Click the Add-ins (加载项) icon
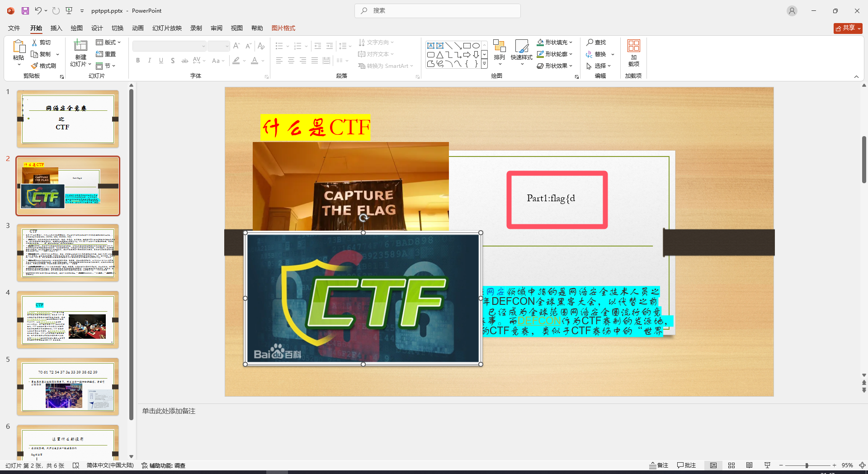 633,52
